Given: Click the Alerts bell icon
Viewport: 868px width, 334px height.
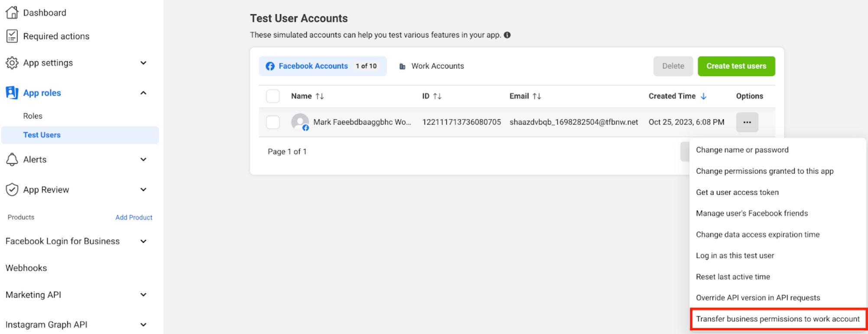Looking at the screenshot, I should point(12,160).
